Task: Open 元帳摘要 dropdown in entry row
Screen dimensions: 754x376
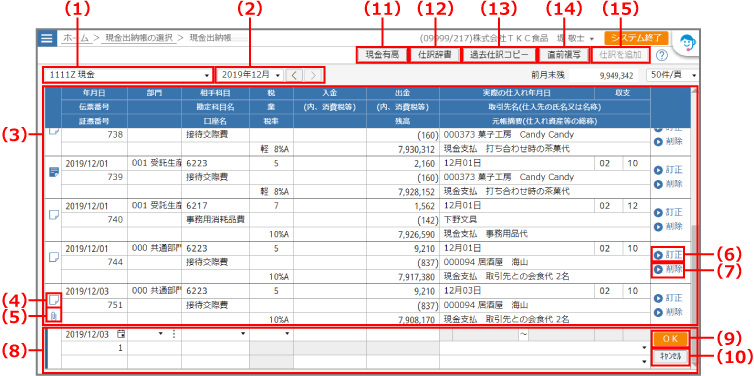Action: click(x=644, y=361)
